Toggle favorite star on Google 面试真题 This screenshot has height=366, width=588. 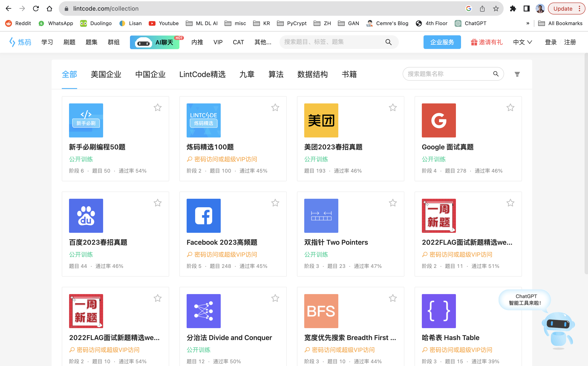coord(510,107)
